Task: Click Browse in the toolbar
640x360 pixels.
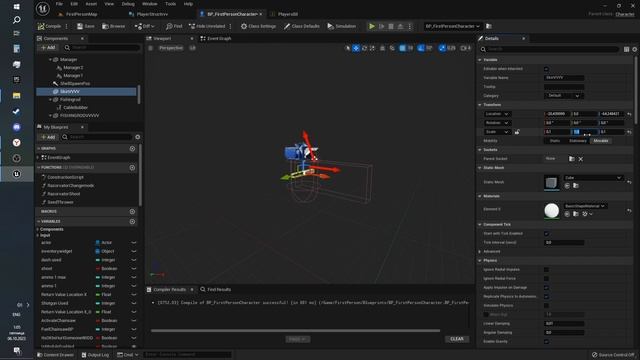Action: click(x=114, y=26)
